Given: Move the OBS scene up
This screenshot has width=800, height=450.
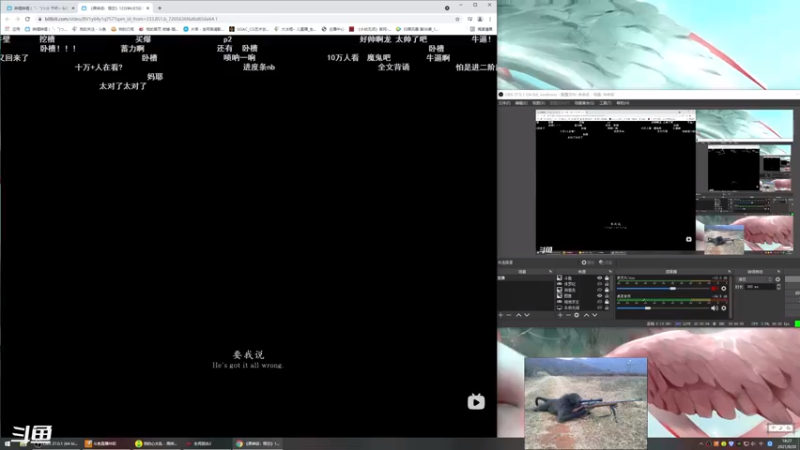Looking at the screenshot, I should tap(518, 315).
